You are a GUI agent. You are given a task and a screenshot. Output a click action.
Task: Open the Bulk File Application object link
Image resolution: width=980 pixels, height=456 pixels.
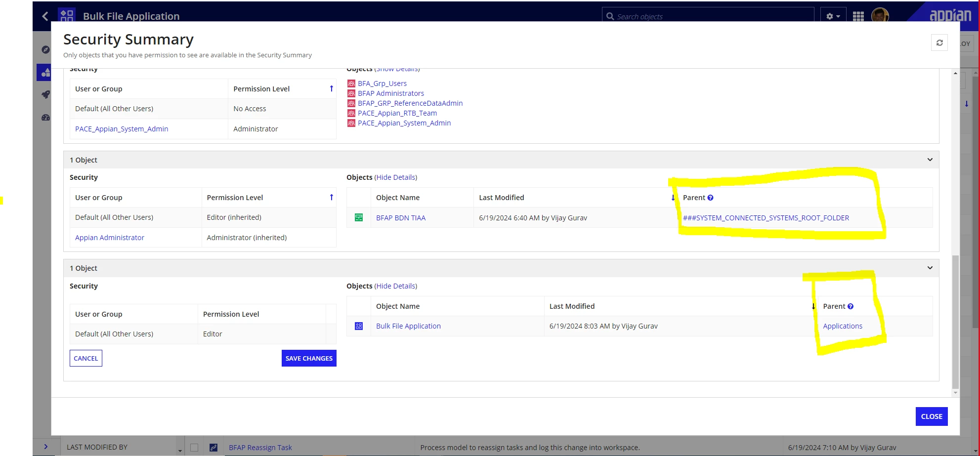click(408, 326)
